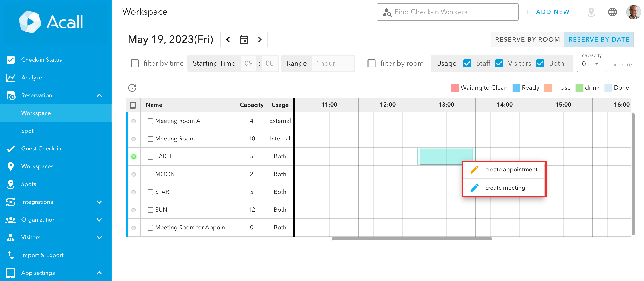
Task: Click the orange pencil create appointment icon
Action: 474,170
